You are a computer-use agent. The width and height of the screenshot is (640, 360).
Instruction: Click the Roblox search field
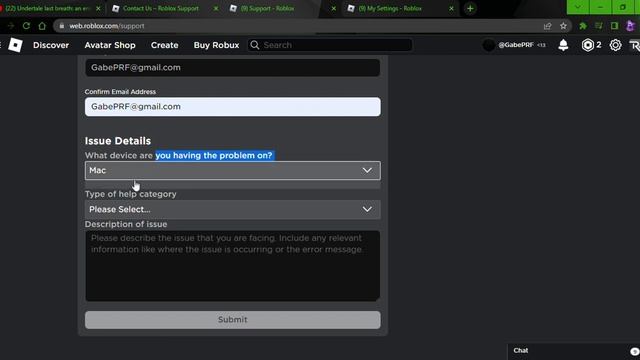(x=330, y=45)
